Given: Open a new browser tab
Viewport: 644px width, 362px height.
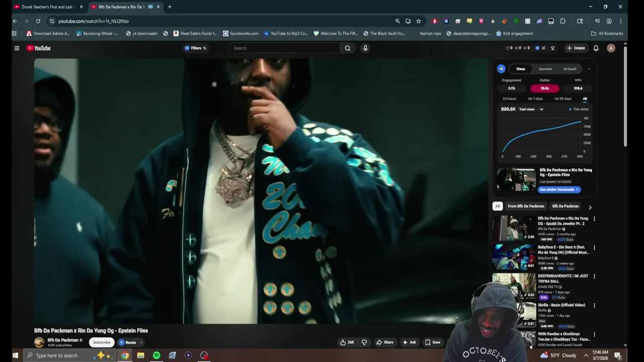Looking at the screenshot, I should [x=170, y=7].
